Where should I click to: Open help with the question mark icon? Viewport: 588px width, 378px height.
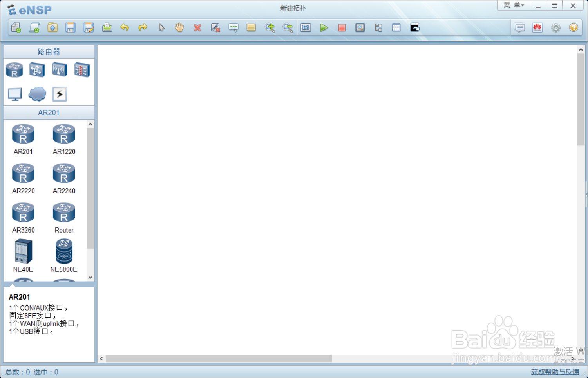[574, 28]
